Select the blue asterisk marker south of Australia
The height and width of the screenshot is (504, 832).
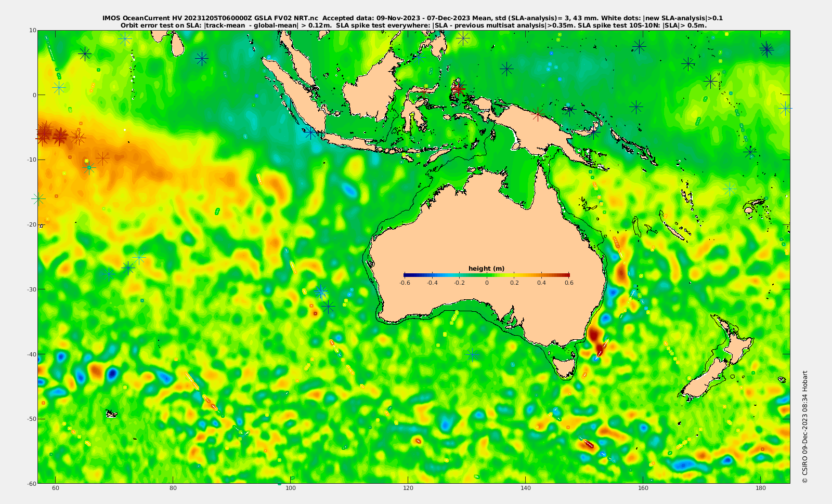pyautogui.click(x=472, y=355)
